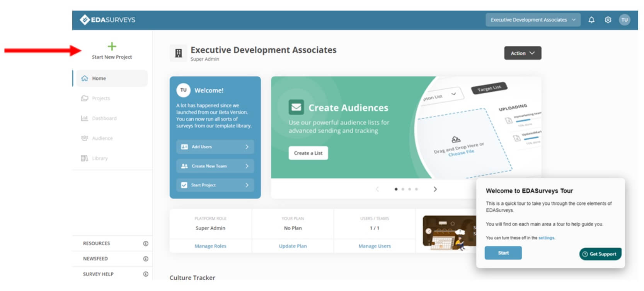This screenshot has height=291, width=644.
Task: Click the Create New Team arrow chevron
Action: click(247, 166)
